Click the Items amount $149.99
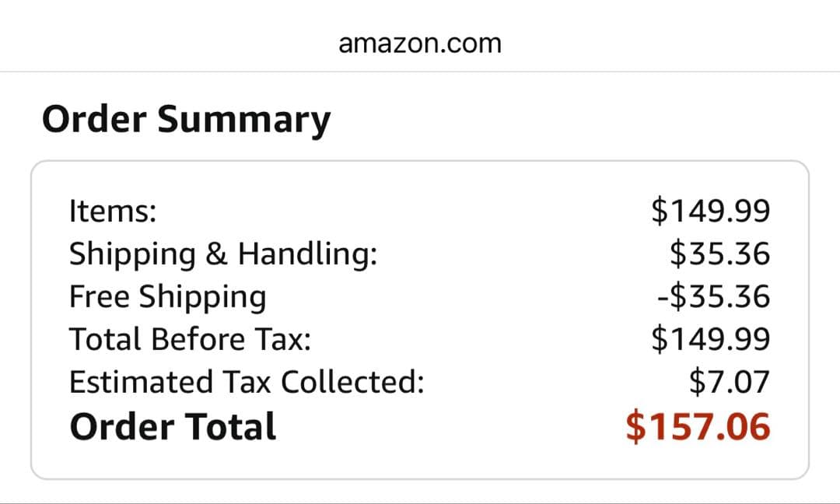 (710, 211)
